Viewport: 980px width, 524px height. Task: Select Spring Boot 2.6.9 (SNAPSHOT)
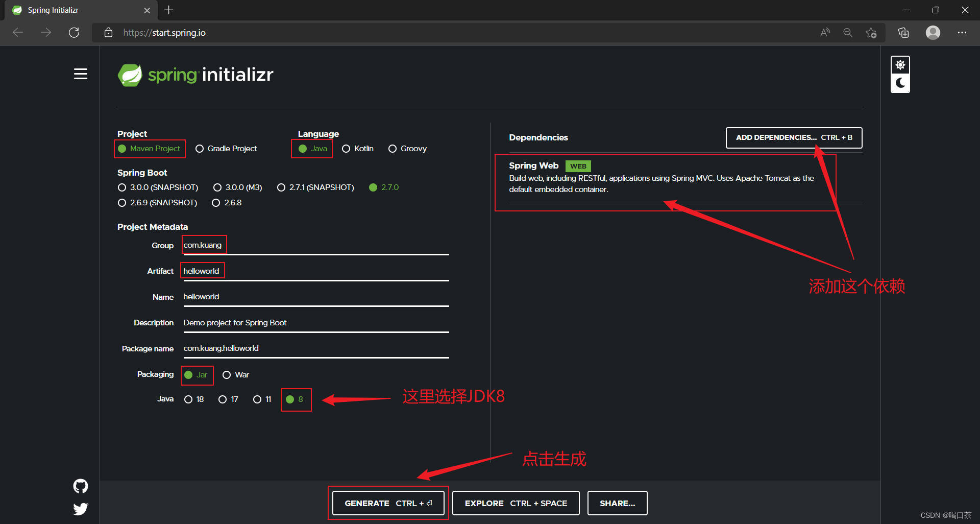tap(157, 203)
